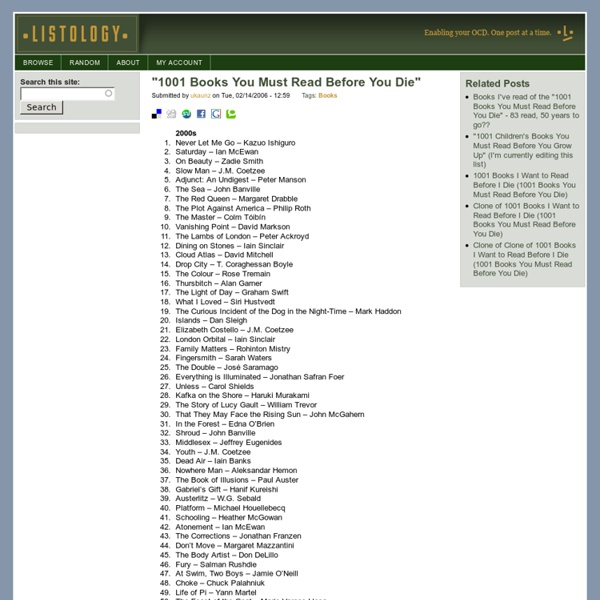Share the post on Delicious
Screen dimensions: 600x600
pos(157,114)
